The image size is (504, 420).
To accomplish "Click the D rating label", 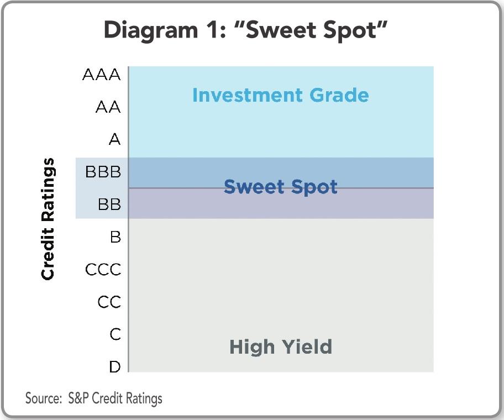I will pyautogui.click(x=115, y=366).
